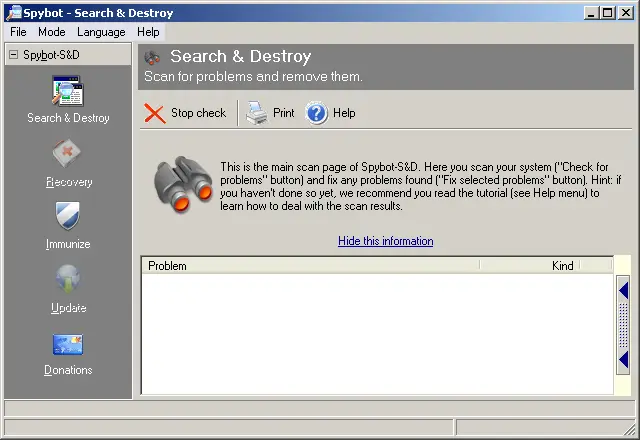This screenshot has width=640, height=440.
Task: Click the empty scan results list
Action: point(377,333)
